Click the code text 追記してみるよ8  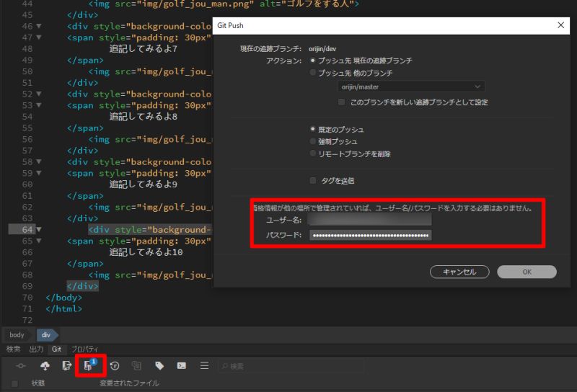pos(143,117)
